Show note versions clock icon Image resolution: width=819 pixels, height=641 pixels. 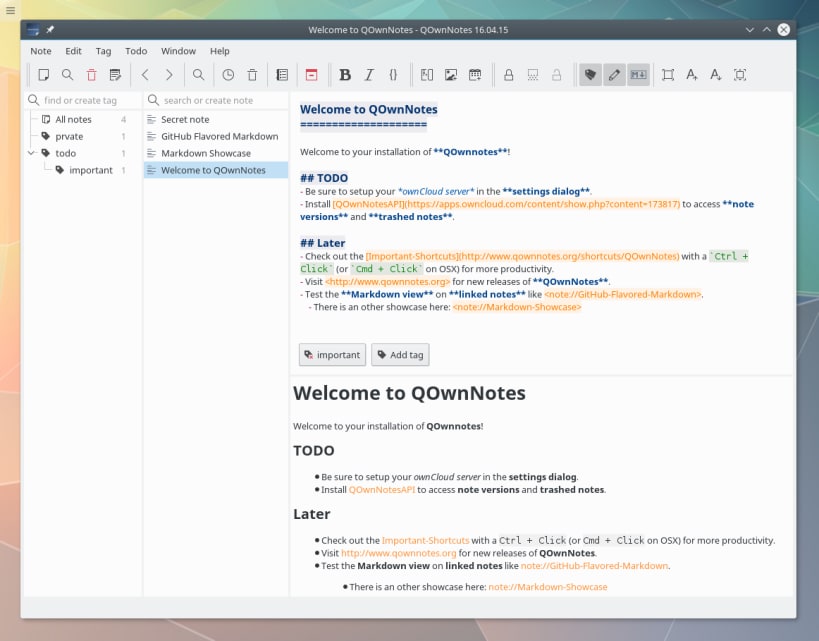(x=228, y=75)
